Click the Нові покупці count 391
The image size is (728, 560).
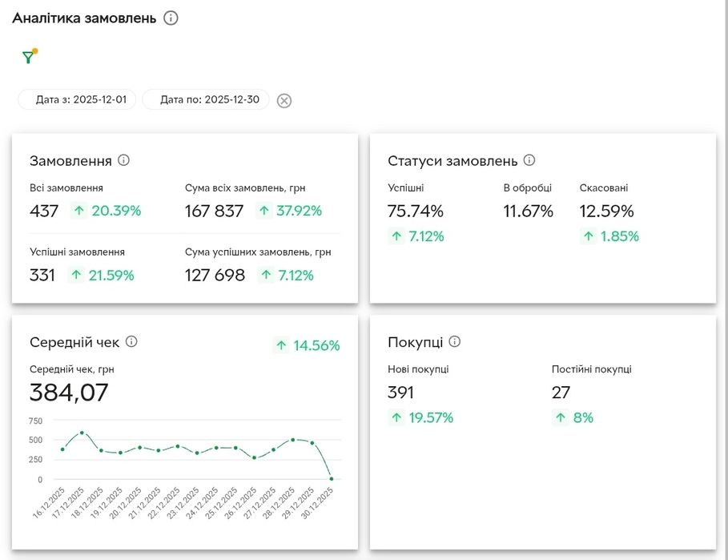pos(401,393)
